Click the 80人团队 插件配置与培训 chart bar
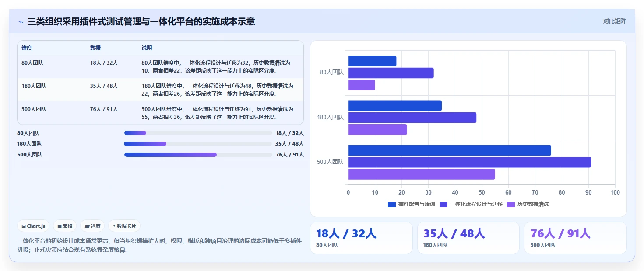 click(372, 61)
